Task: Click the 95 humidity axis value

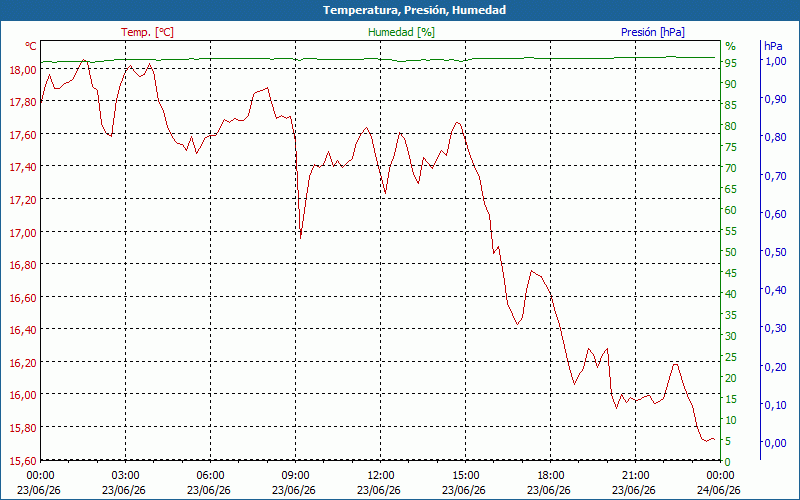Action: pos(731,63)
